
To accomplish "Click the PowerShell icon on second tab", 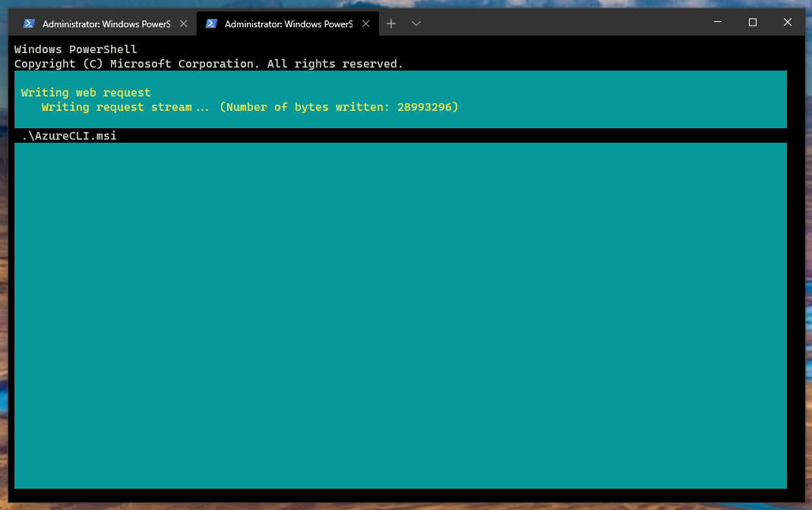I will (x=211, y=24).
